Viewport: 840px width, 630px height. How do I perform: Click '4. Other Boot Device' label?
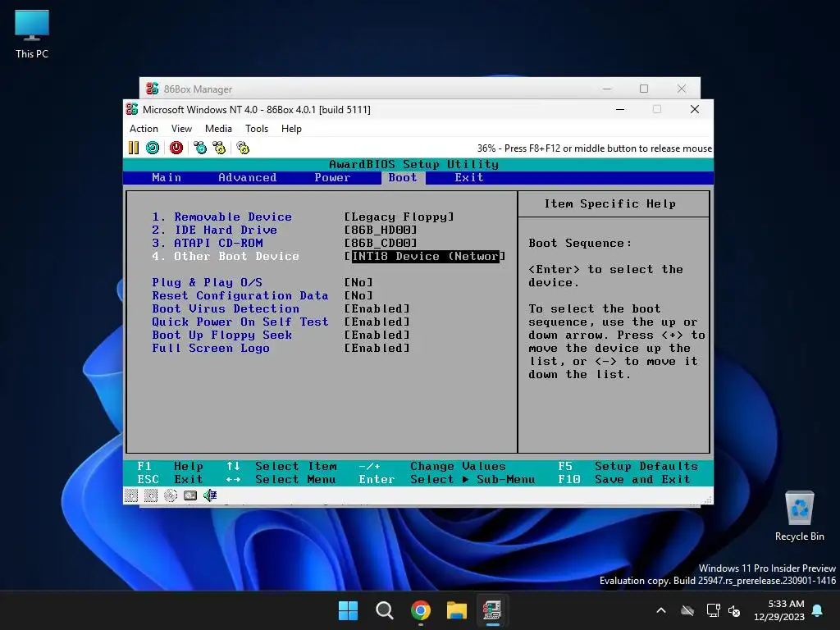pos(226,256)
